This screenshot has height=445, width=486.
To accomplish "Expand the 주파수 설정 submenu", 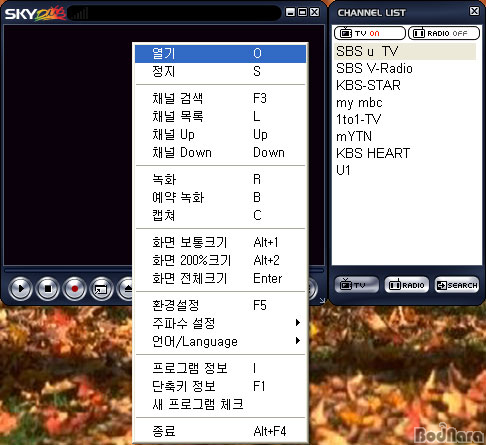I will 220,323.
